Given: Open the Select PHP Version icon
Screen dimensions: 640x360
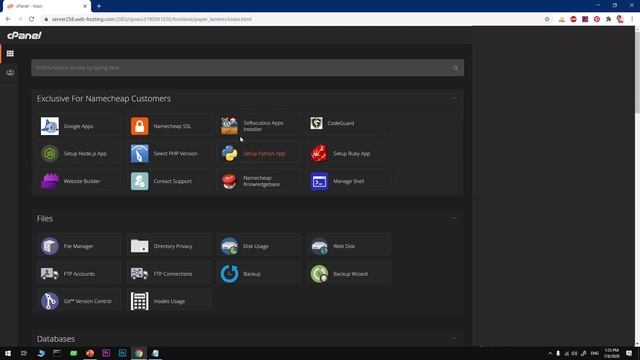Looking at the screenshot, I should click(140, 154).
